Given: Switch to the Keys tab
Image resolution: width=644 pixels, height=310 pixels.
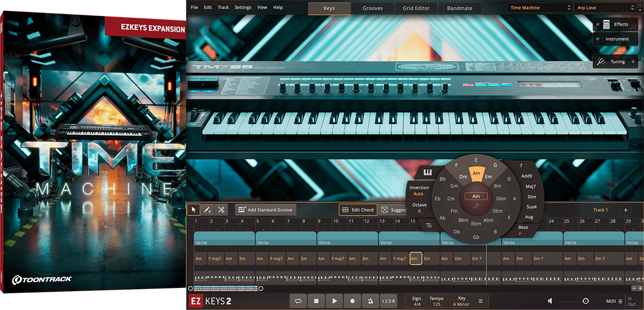Looking at the screenshot, I should [x=330, y=8].
